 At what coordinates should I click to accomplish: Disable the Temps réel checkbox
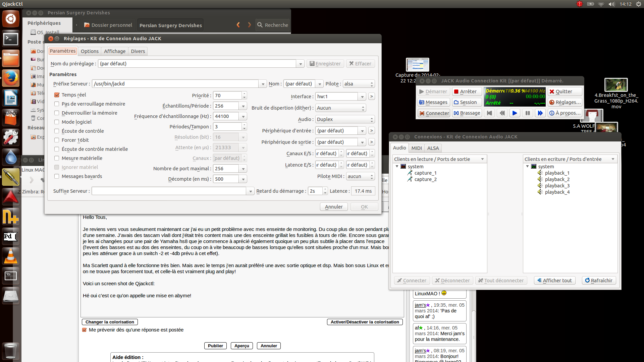(57, 95)
